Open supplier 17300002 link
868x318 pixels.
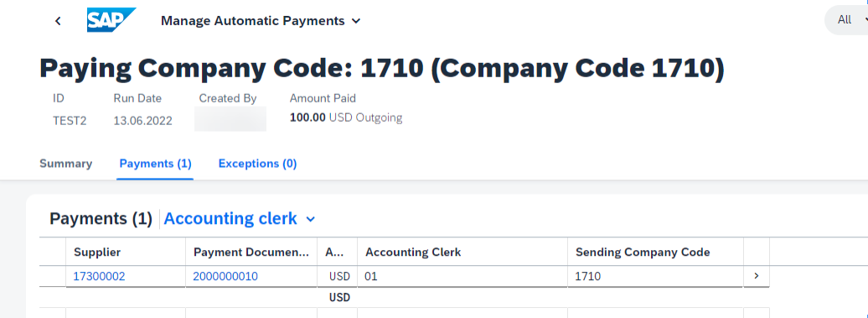coord(99,276)
